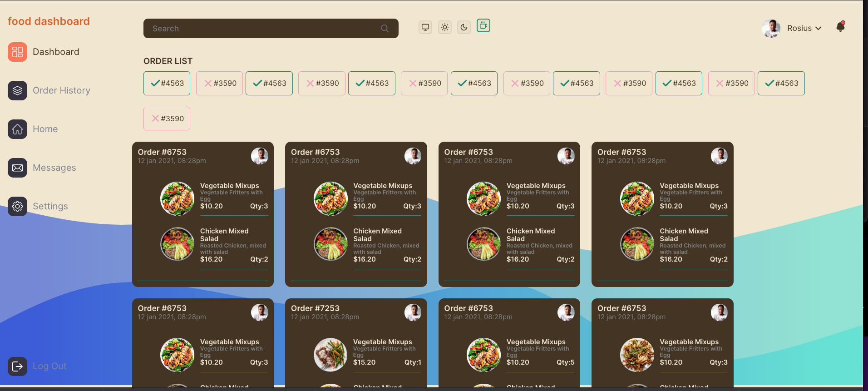
Task: Select the coffee cup theme icon
Action: coord(483,25)
